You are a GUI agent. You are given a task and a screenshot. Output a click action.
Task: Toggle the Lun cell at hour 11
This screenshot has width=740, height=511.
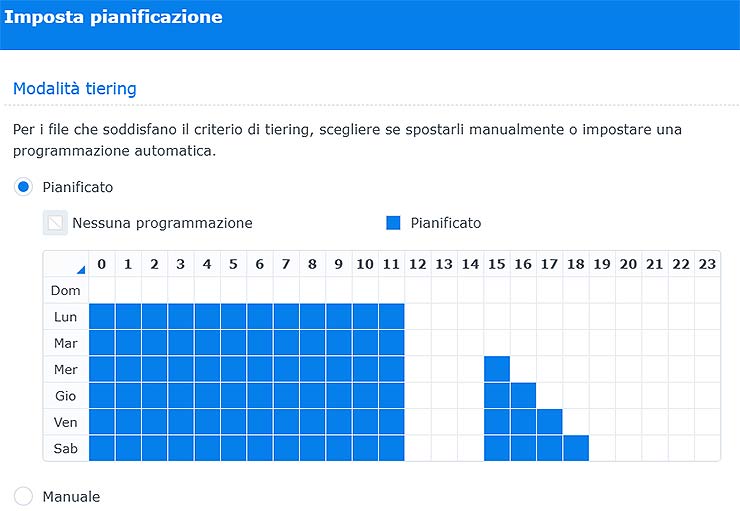[391, 317]
